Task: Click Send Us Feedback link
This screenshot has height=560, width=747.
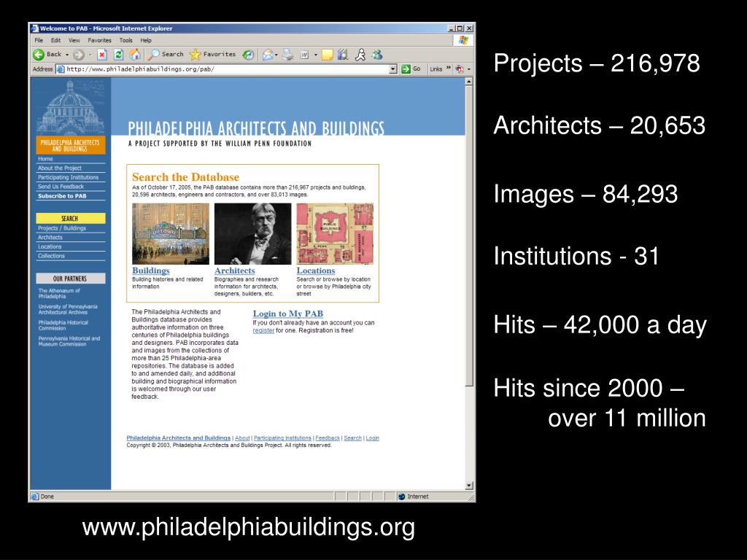Action: pos(61,187)
